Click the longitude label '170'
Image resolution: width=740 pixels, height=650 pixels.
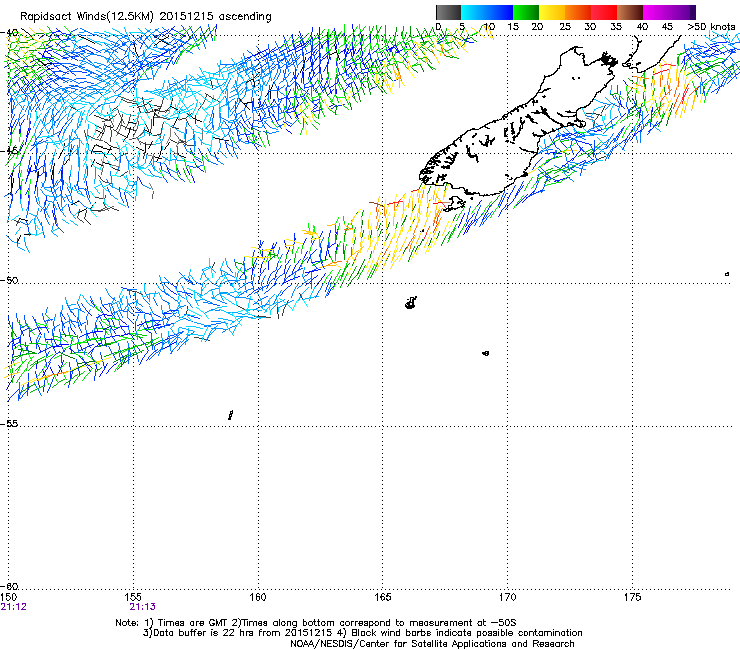(507, 597)
